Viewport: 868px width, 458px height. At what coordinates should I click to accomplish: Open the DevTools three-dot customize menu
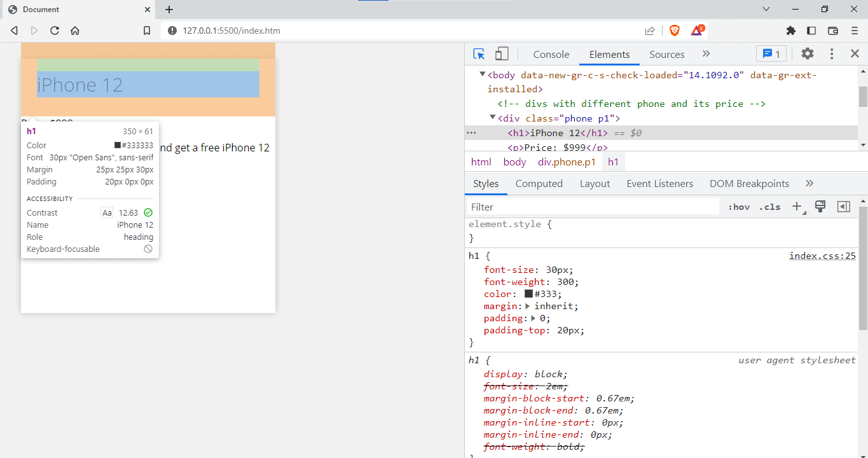[832, 53]
